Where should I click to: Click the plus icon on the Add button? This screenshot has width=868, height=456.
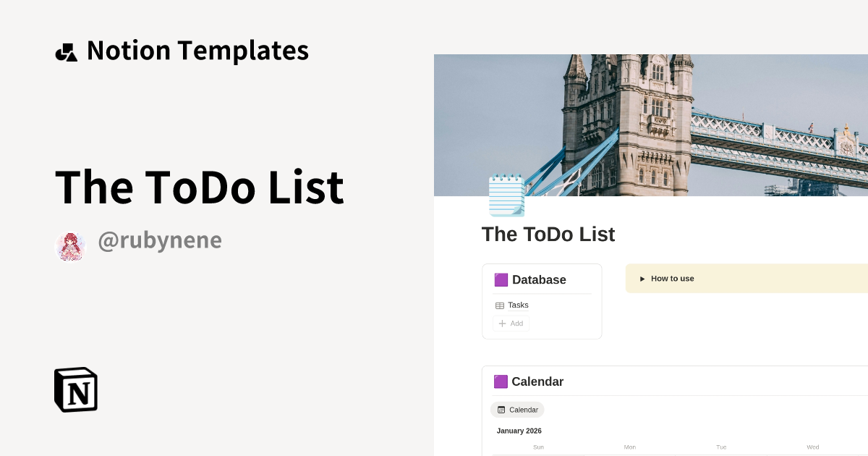click(x=501, y=324)
